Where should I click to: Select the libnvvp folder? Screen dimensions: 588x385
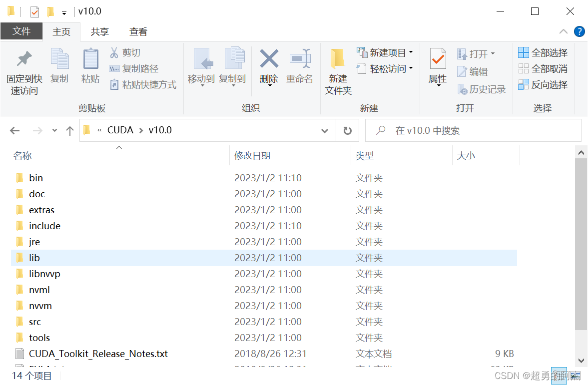[264, 274]
